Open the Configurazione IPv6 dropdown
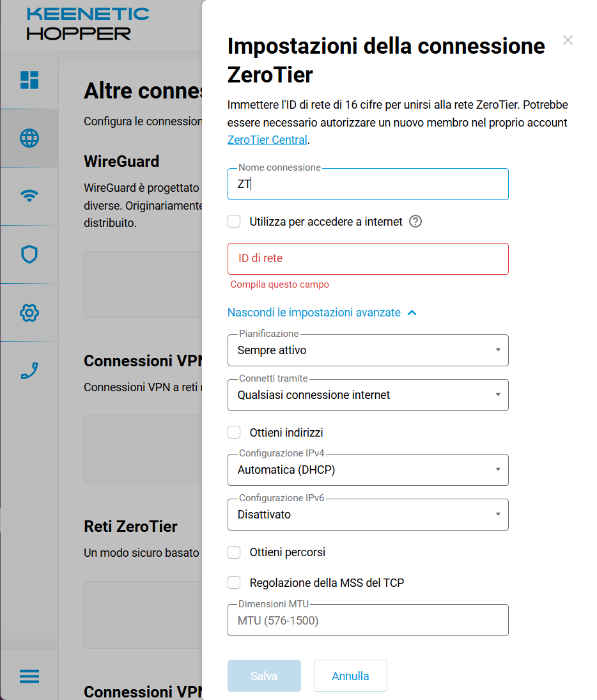The width and height of the screenshot is (597, 700). coord(368,515)
